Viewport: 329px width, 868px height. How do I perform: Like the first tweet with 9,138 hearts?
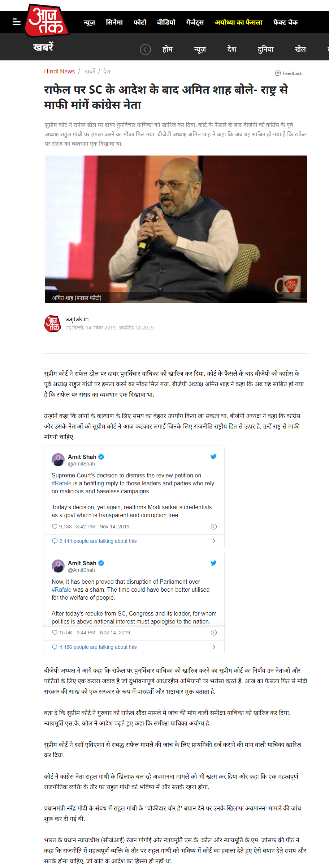point(55,527)
